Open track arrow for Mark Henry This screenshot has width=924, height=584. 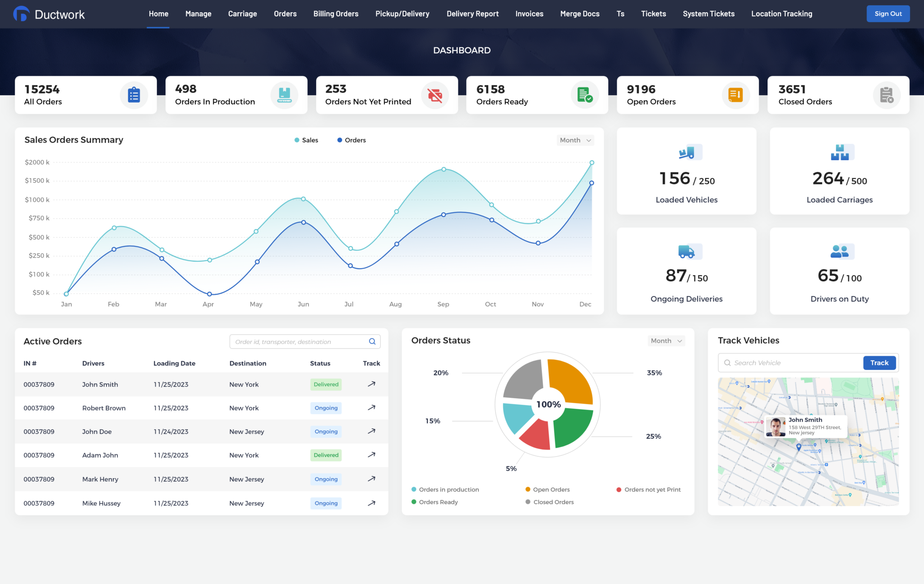tap(371, 479)
